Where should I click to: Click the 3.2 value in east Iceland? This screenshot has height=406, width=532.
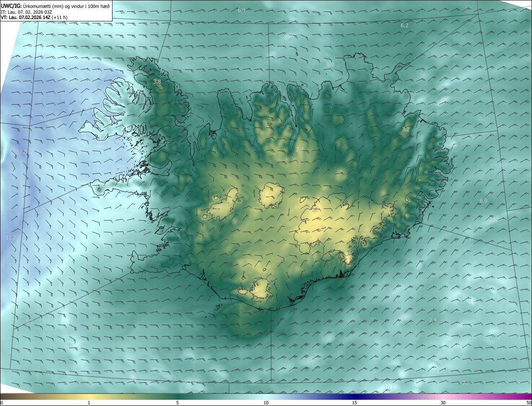tap(406, 130)
